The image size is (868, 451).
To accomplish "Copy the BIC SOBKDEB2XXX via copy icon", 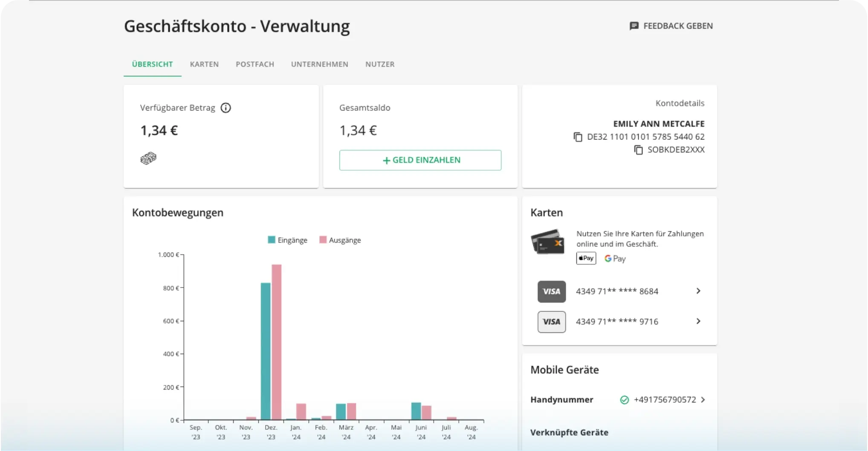I will 638,150.
